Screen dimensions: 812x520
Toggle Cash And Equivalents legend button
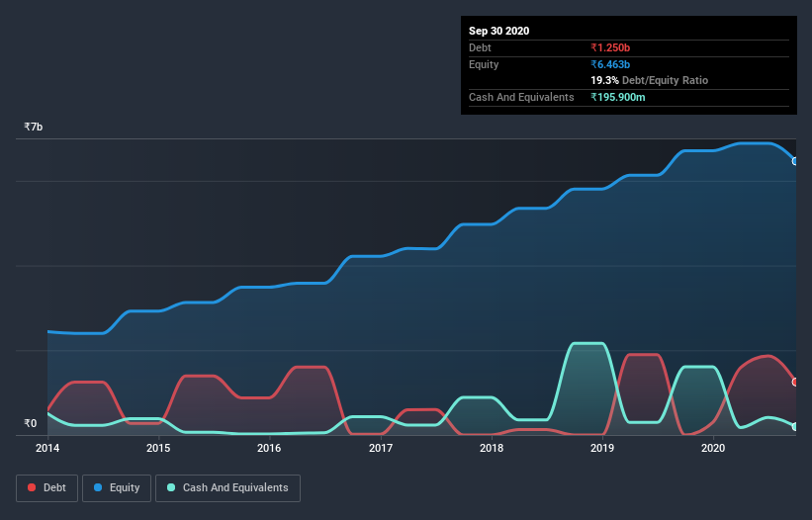point(227,488)
